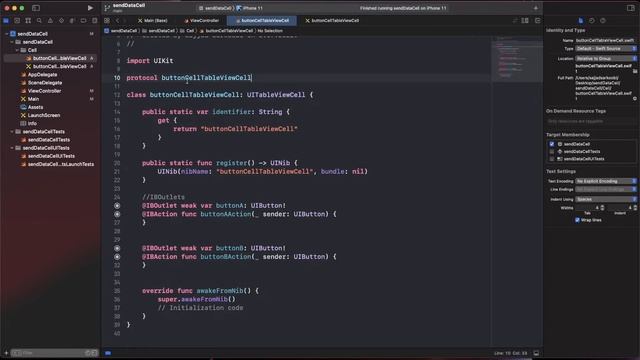Collapse the Cell group folder
Screen dimensions: 640x360
17,50
